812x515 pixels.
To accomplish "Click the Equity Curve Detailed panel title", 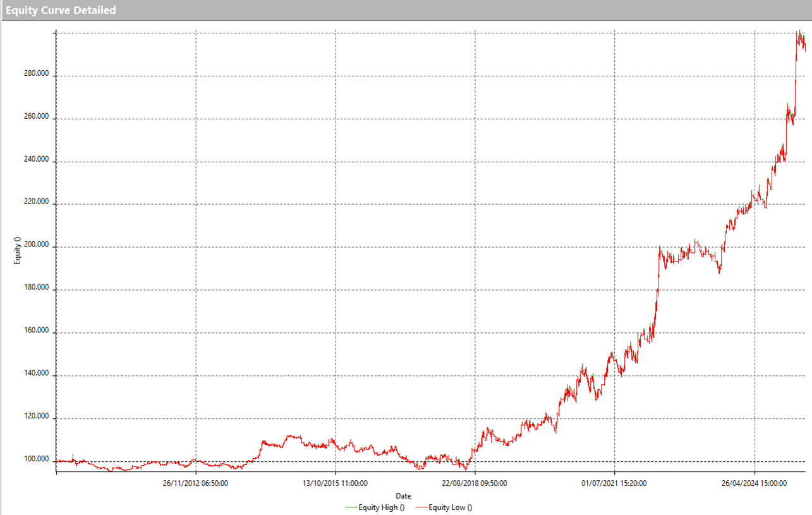I will (x=61, y=10).
